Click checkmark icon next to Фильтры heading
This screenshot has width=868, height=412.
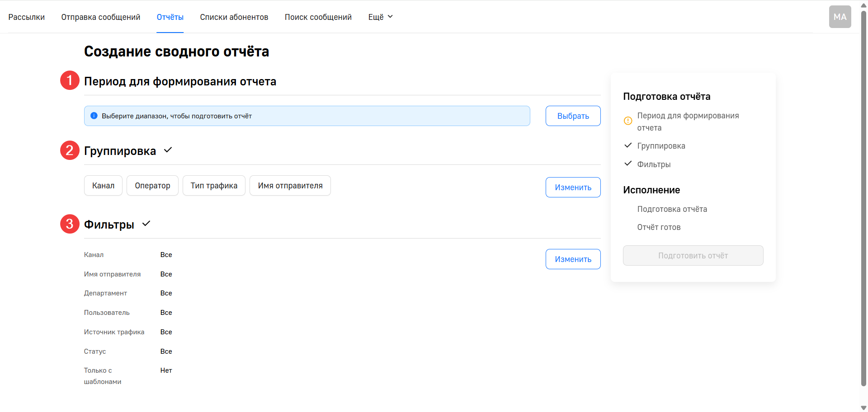click(x=146, y=224)
